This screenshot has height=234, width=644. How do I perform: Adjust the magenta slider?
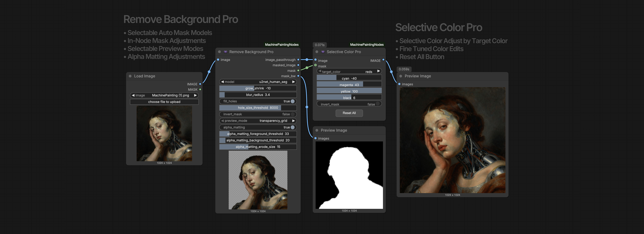[349, 84]
